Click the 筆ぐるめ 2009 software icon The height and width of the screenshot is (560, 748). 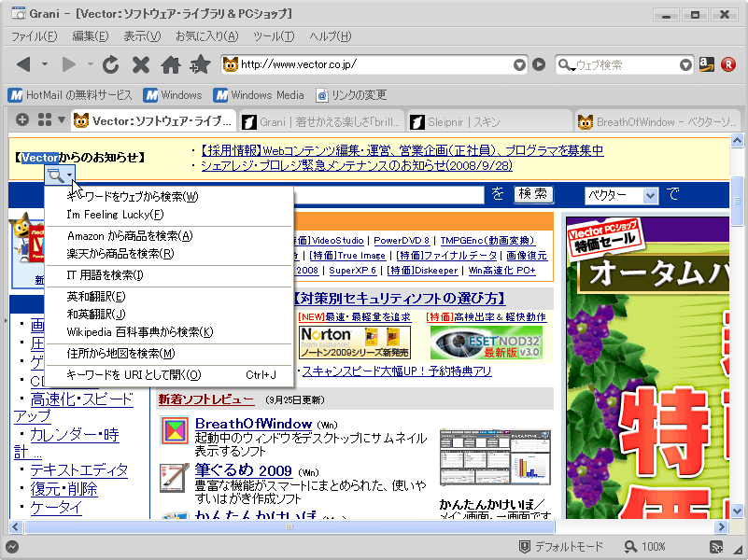(174, 478)
